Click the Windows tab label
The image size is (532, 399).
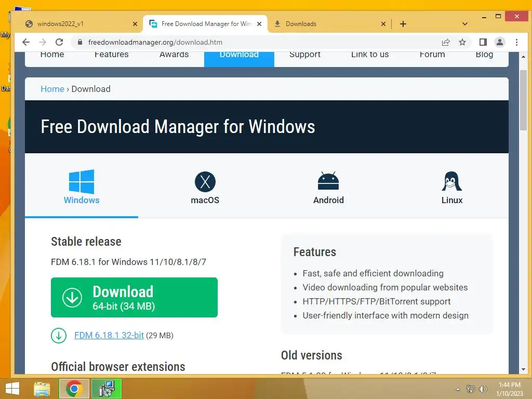(x=82, y=200)
